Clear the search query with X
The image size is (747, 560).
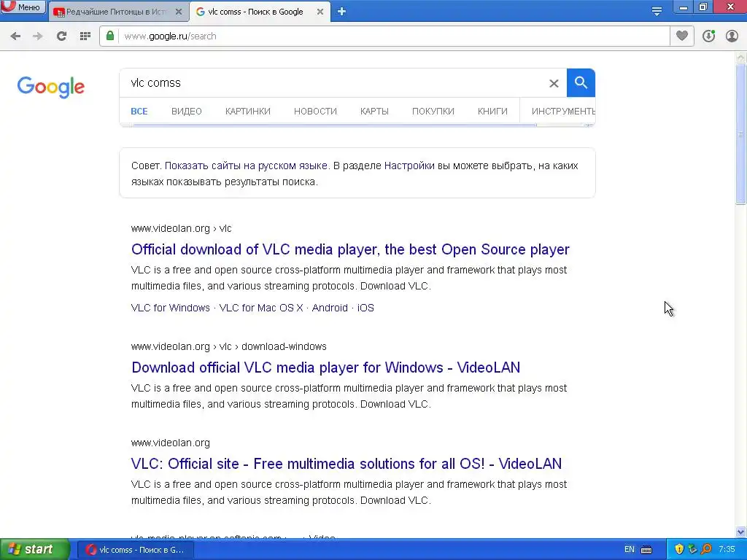coord(554,83)
